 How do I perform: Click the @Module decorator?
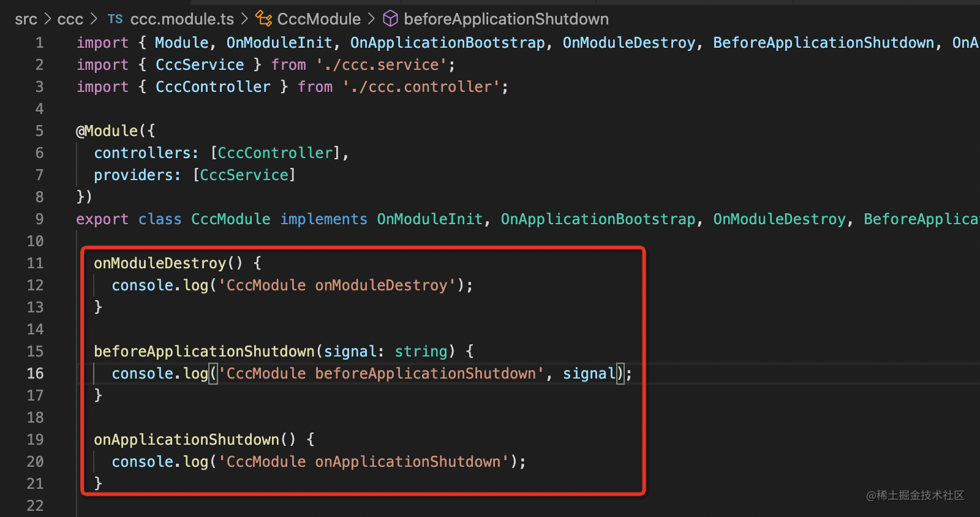point(107,130)
